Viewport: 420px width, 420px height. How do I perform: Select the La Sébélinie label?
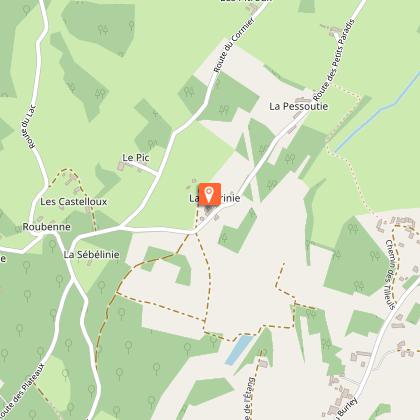coord(91,255)
